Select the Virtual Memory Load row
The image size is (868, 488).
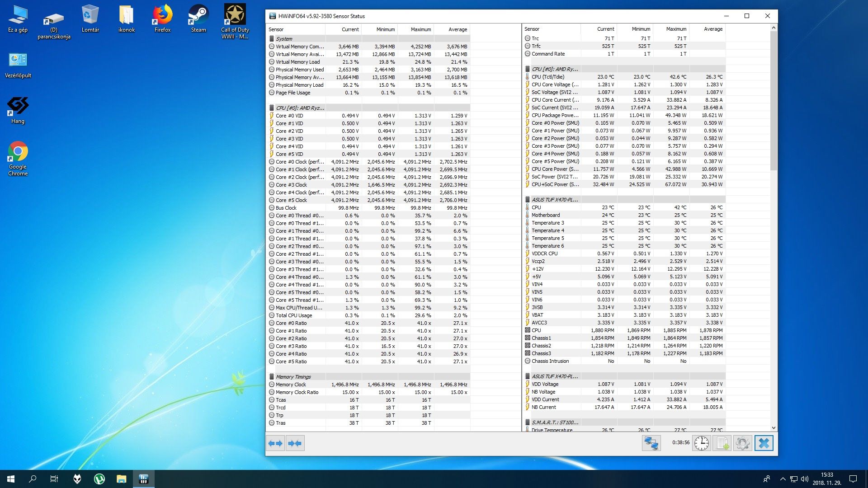point(369,62)
